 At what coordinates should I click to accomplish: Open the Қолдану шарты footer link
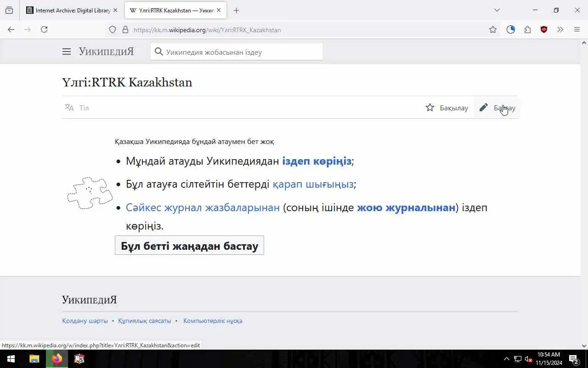coord(85,321)
